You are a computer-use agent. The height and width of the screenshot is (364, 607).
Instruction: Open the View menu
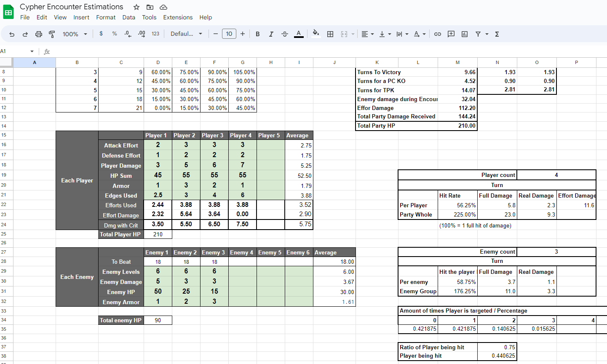click(60, 17)
